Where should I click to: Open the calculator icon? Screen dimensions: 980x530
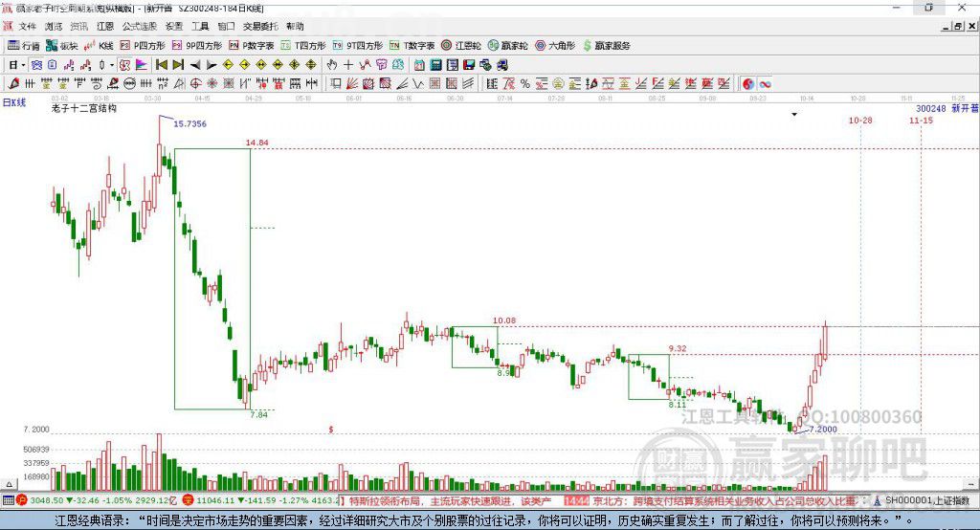pos(435,65)
